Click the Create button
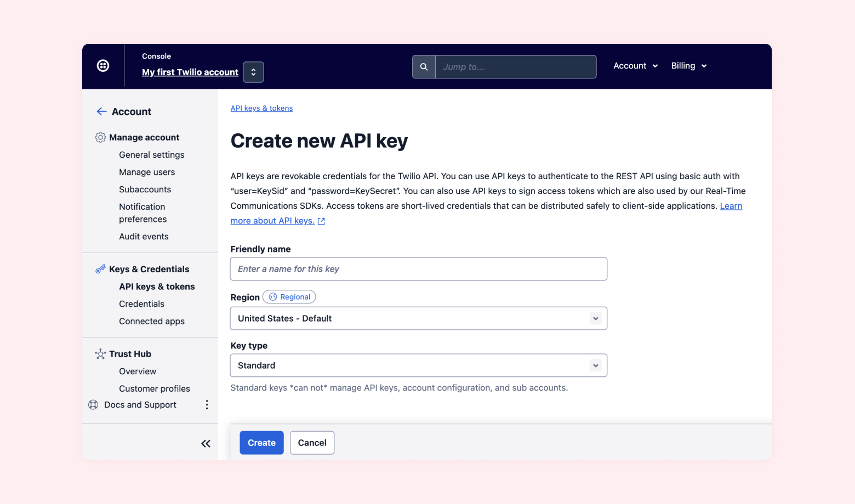855x504 pixels. click(261, 443)
